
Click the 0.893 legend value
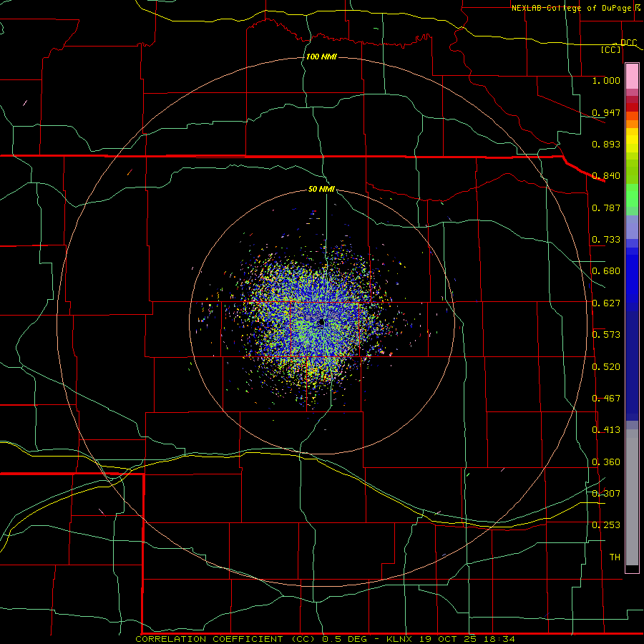pos(606,144)
